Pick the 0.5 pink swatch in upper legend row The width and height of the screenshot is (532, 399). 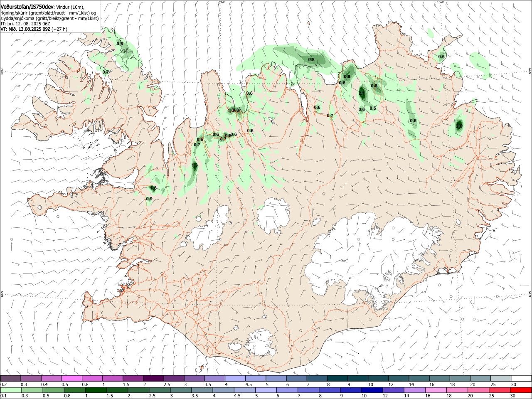tap(72, 378)
